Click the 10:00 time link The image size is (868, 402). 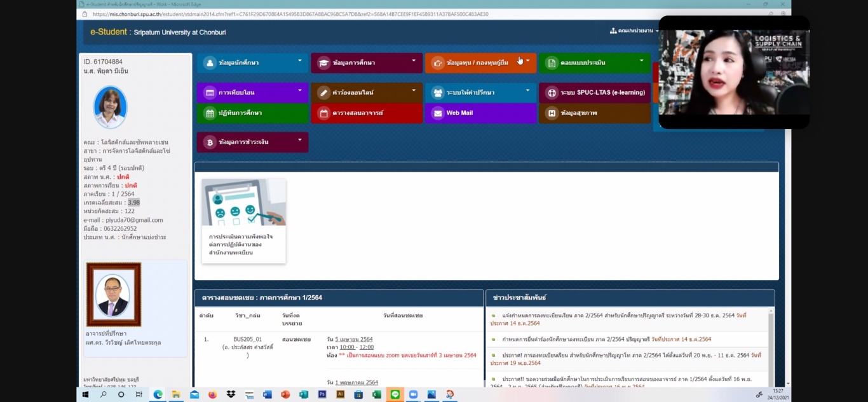(347, 347)
